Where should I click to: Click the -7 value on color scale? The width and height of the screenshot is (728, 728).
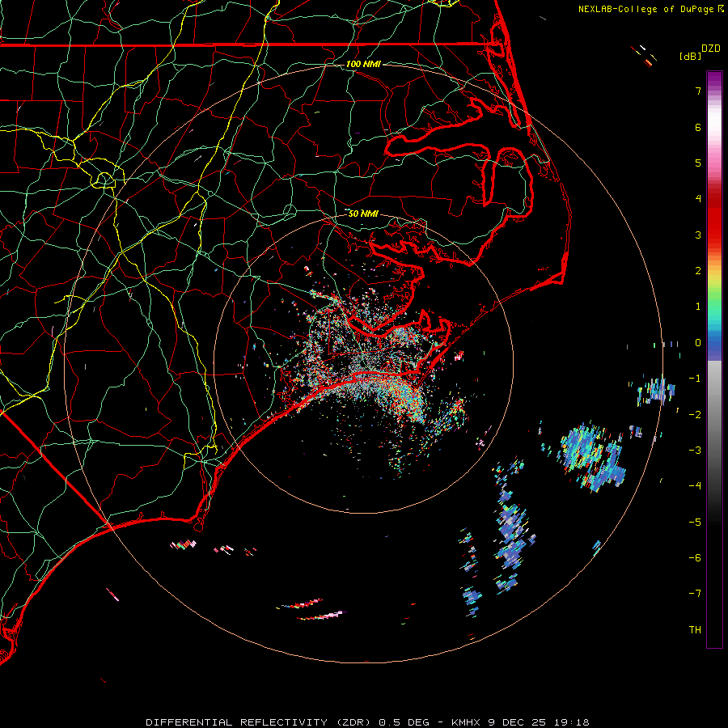pyautogui.click(x=695, y=594)
